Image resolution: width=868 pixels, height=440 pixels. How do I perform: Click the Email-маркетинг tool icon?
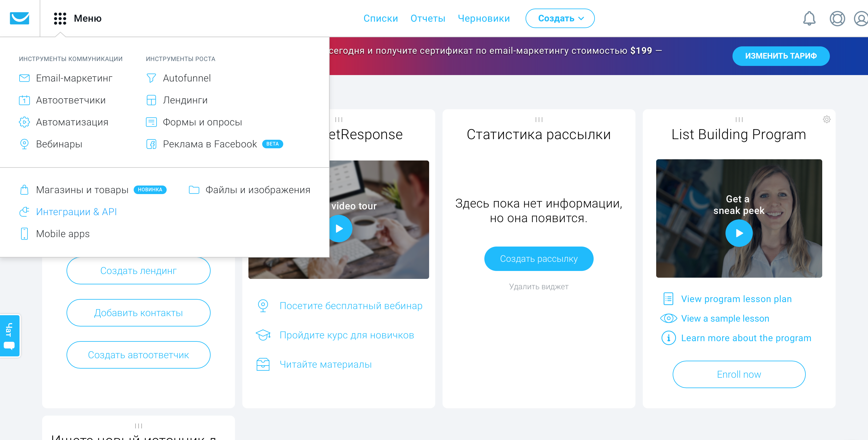(24, 78)
